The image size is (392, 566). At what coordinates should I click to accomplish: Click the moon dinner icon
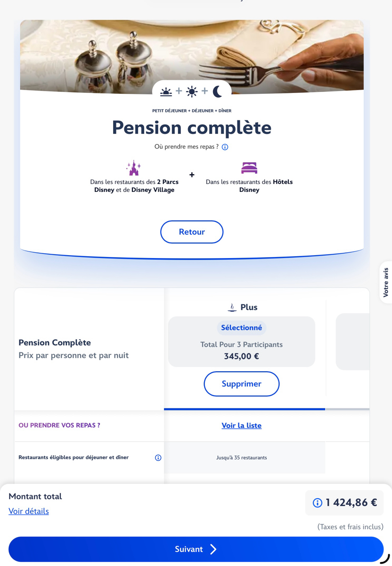coord(217,92)
